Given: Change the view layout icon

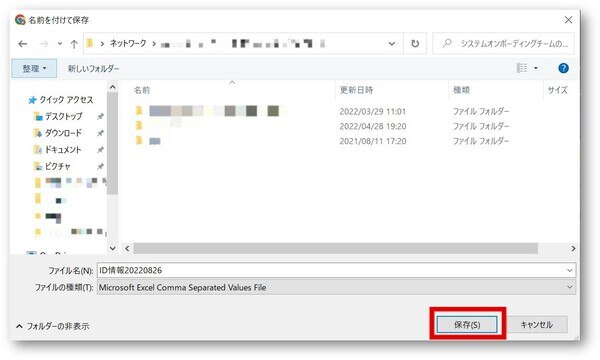Looking at the screenshot, I should tap(522, 68).
